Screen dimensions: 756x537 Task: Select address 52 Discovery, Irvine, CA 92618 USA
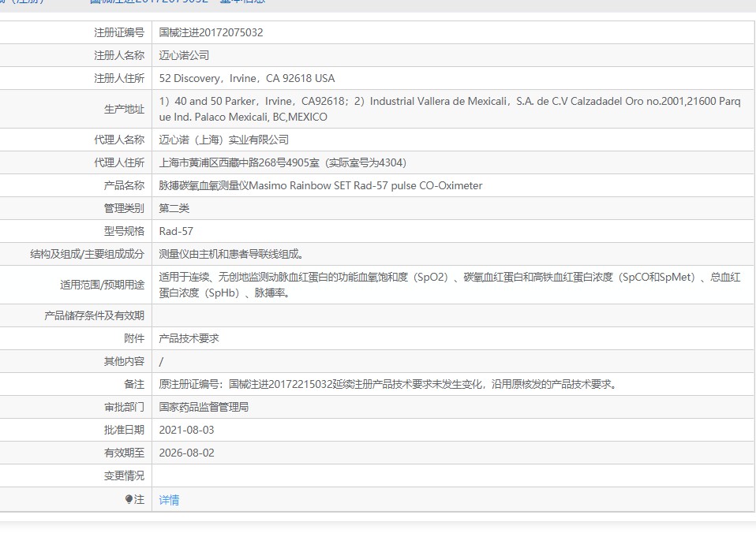tap(247, 79)
